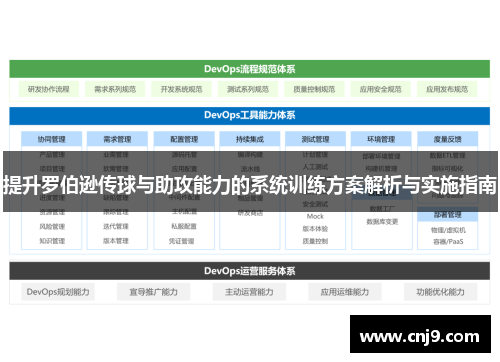This screenshot has height=362, width=500.
Task: Click the '知识管理' entry
Action: pyautogui.click(x=52, y=241)
